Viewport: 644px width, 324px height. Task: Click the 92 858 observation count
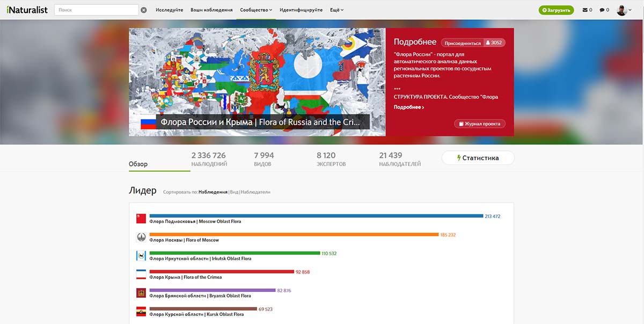pyautogui.click(x=303, y=272)
